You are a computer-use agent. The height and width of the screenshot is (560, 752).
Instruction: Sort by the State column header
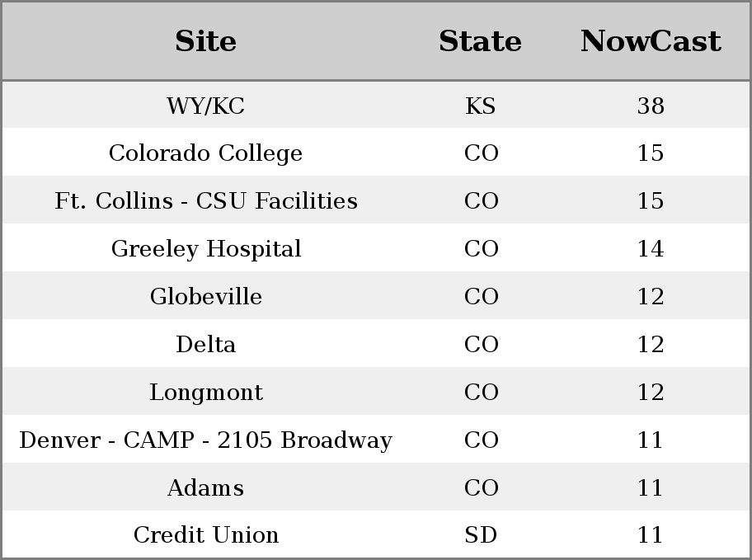(480, 41)
